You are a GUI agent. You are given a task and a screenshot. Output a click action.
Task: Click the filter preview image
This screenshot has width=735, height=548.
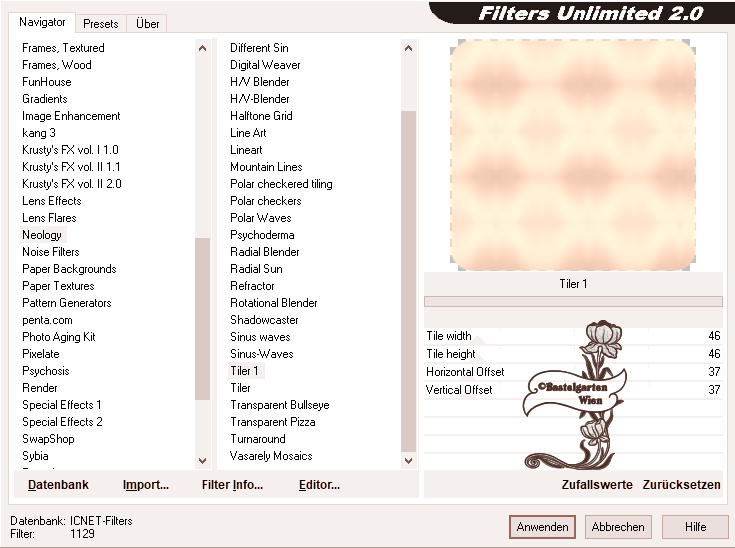coord(573,155)
